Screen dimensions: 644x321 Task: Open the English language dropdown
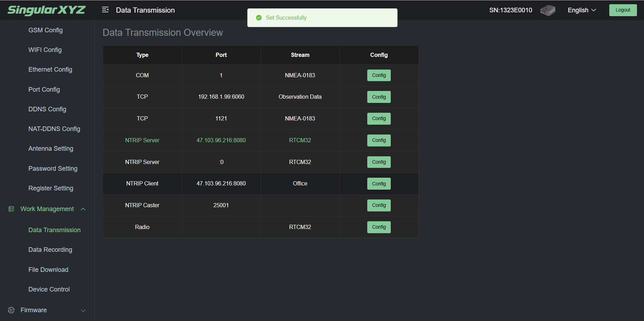(582, 10)
